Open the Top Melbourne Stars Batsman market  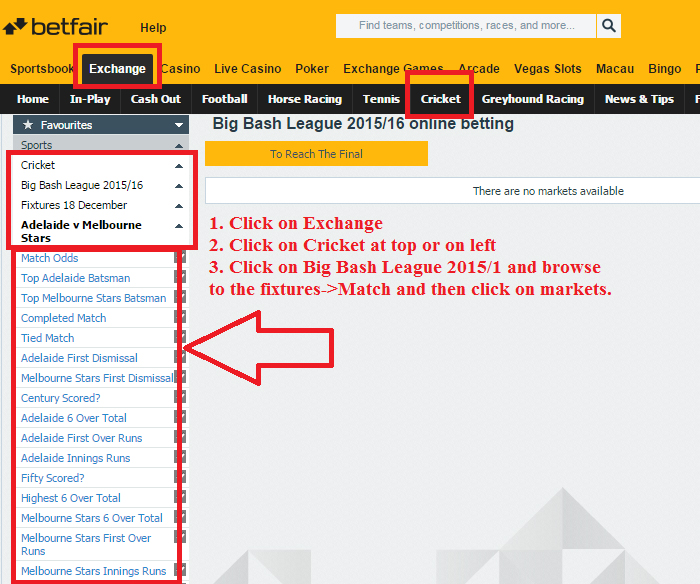93,298
